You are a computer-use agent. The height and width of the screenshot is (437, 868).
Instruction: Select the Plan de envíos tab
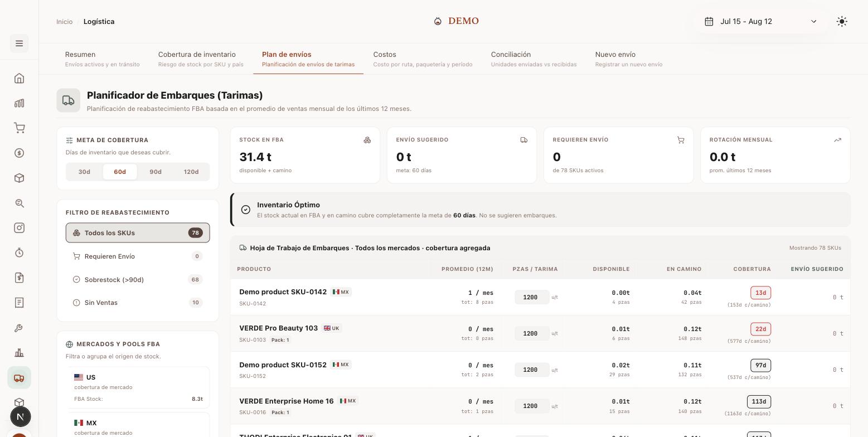pos(308,59)
